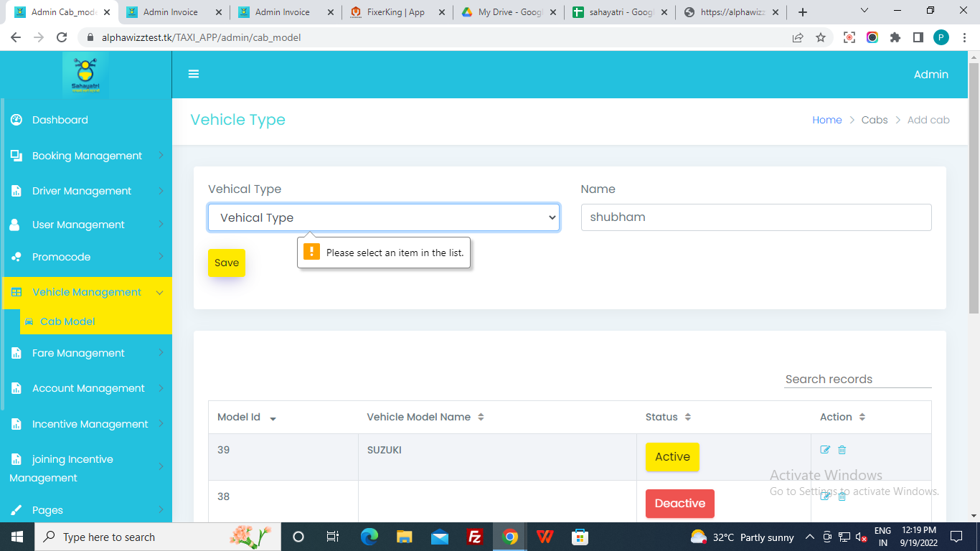Screen dimensions: 980x551
Task: Open WPS Office from the taskbar
Action: click(545, 537)
